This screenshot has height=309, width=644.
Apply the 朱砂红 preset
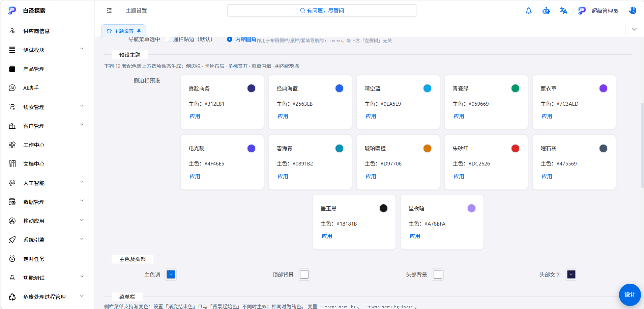(459, 177)
